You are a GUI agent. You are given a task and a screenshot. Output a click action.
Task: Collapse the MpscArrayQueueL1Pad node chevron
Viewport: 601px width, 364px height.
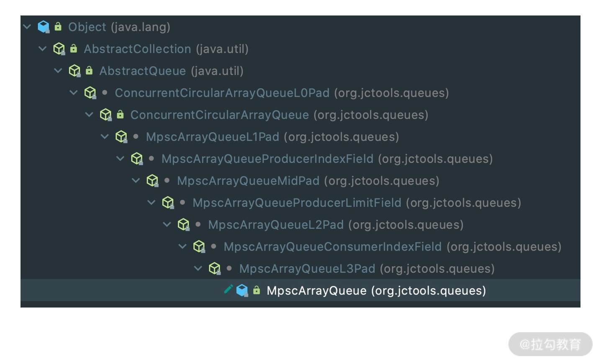(x=105, y=137)
